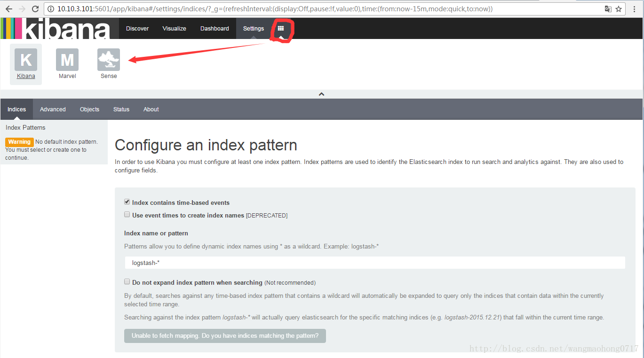The width and height of the screenshot is (644, 358).
Task: Switch to Objects settings tab
Action: point(89,109)
